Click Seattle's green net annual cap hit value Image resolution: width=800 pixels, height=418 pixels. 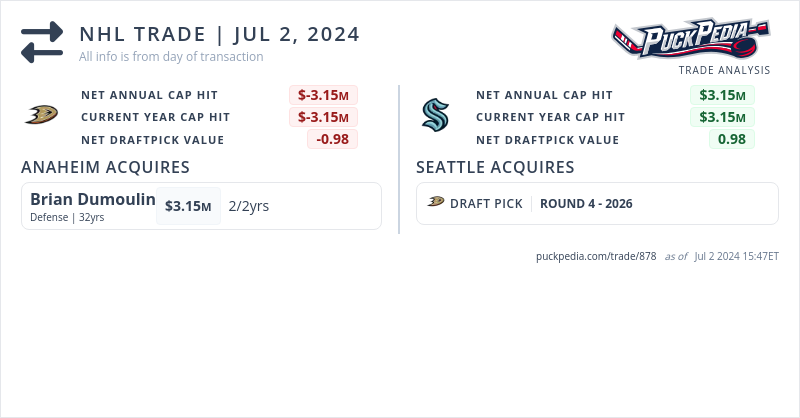pyautogui.click(x=722, y=95)
